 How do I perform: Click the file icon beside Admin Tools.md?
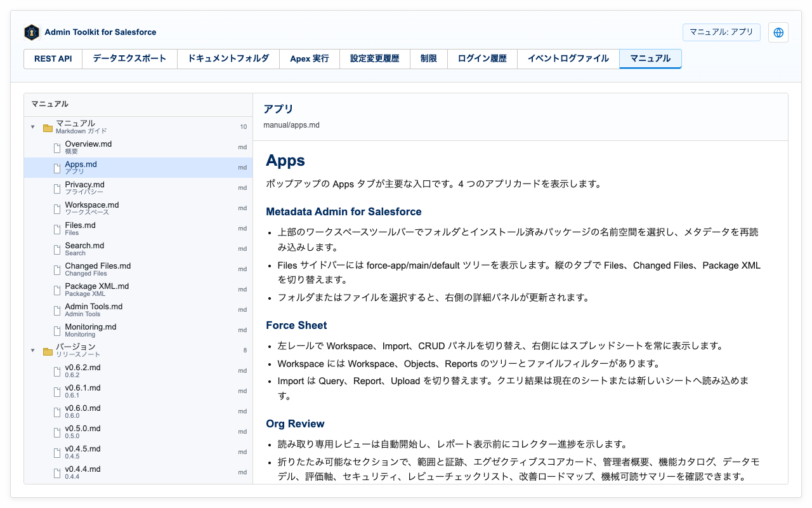(57, 311)
